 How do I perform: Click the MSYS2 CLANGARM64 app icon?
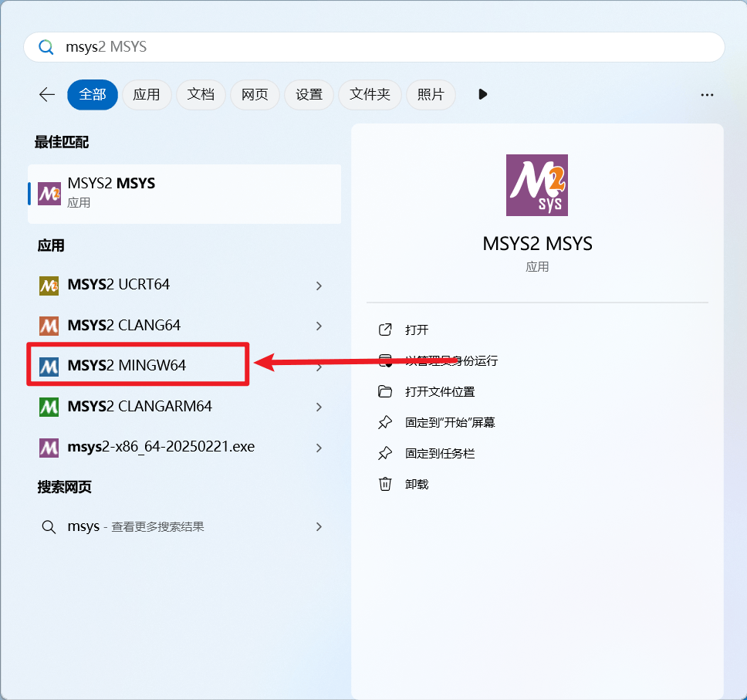(x=49, y=406)
